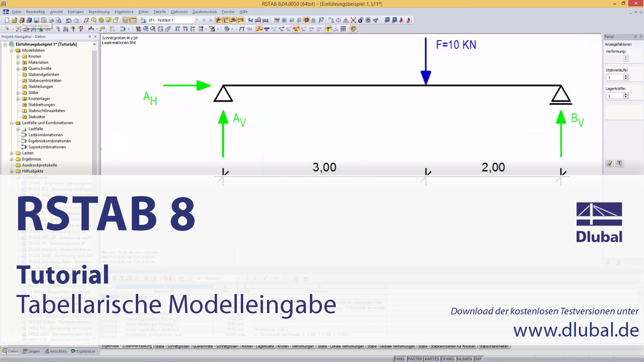Open the Berechnung menu

tap(99, 12)
